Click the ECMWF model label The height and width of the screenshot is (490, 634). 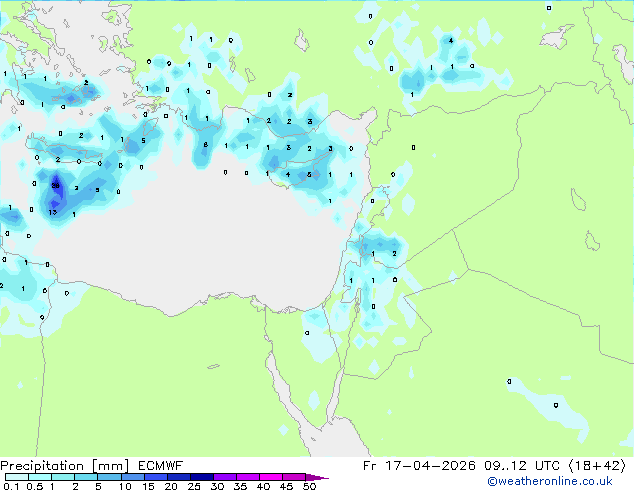(x=161, y=466)
